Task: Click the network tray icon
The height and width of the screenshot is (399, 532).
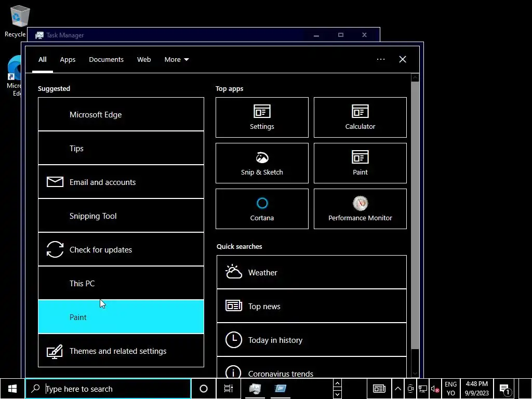Action: (x=423, y=389)
